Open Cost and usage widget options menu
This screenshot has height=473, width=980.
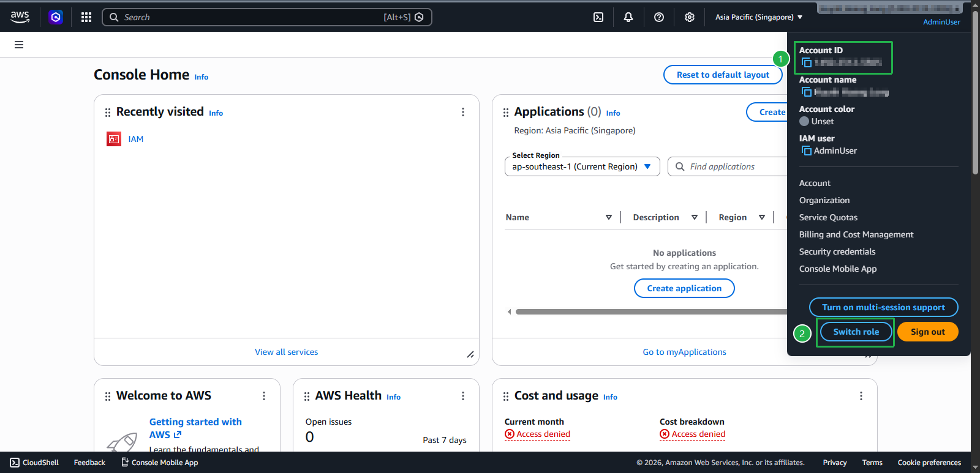coord(861,396)
